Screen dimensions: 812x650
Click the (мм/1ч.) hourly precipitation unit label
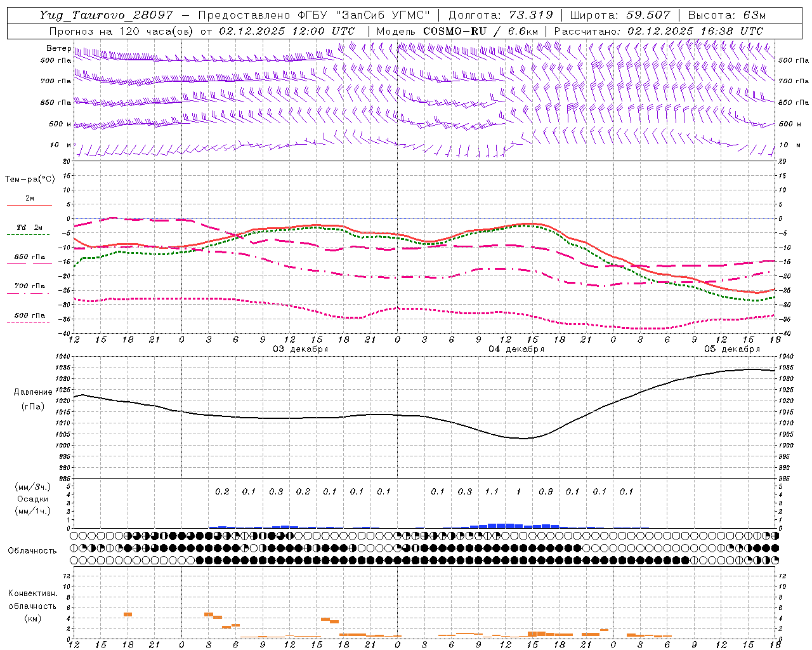click(x=33, y=511)
